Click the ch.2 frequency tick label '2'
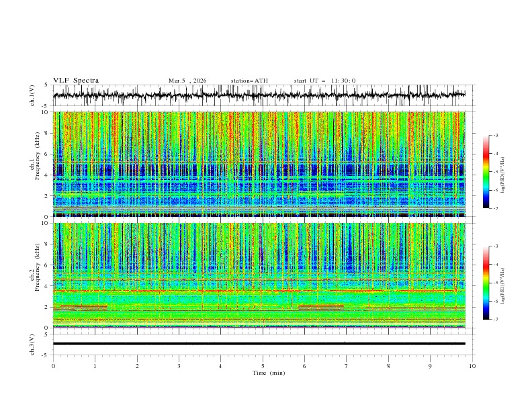Screen dimensions: 532x411 pos(48,307)
